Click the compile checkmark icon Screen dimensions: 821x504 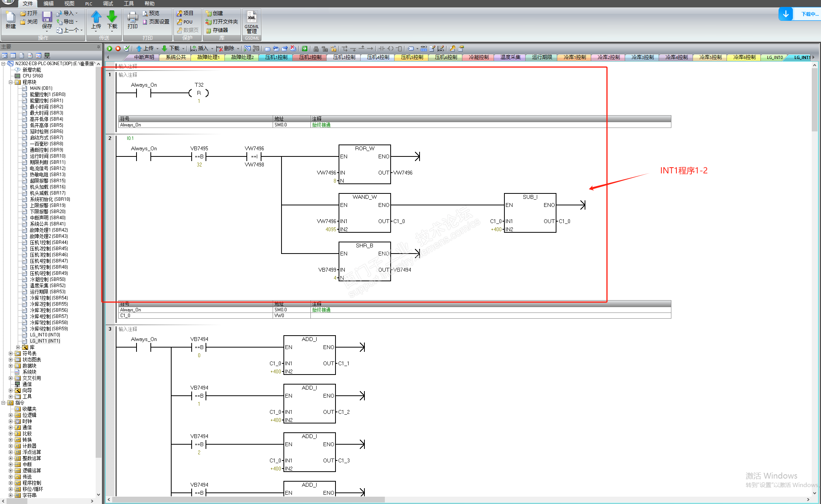(126, 49)
